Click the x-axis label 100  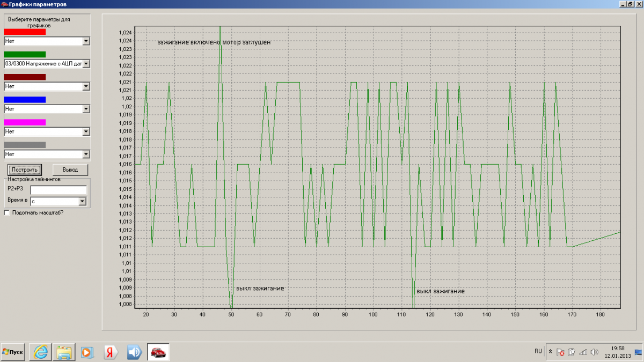[x=373, y=315]
